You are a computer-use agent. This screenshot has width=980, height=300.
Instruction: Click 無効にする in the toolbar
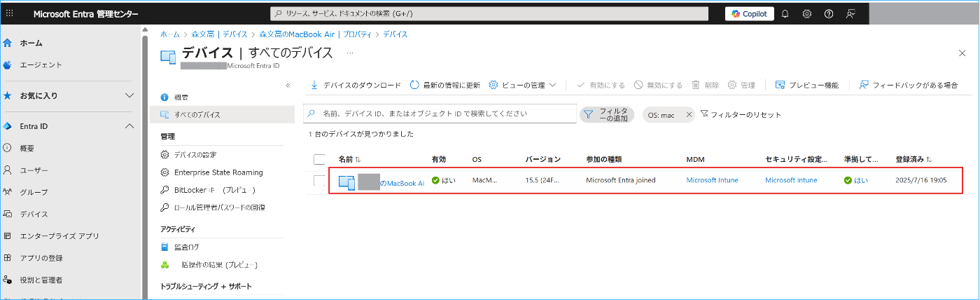coord(658,85)
